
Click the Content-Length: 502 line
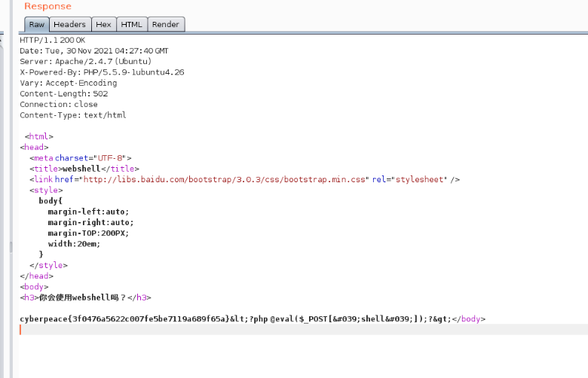click(64, 93)
